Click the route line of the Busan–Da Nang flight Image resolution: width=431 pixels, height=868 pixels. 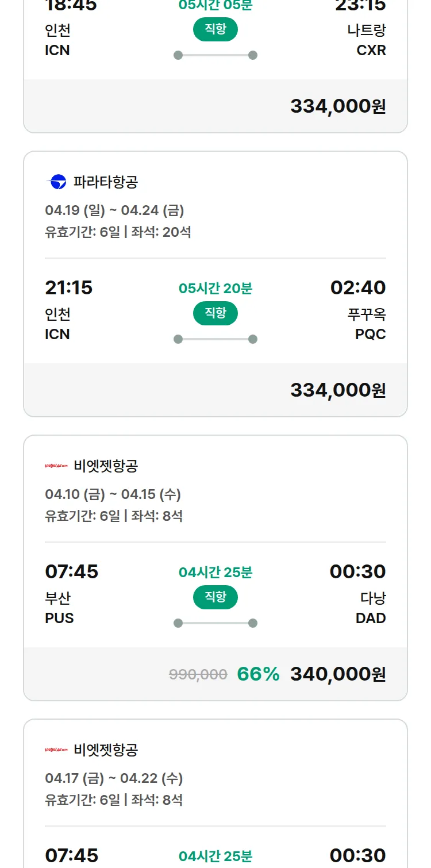click(x=215, y=623)
